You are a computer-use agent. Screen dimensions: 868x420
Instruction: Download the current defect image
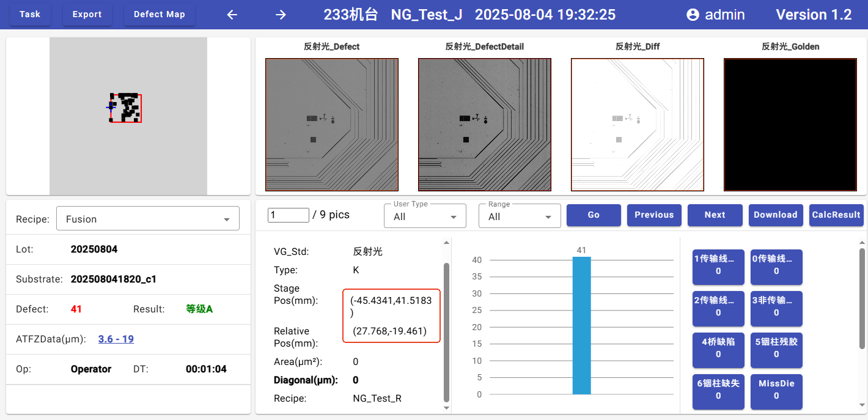click(x=775, y=215)
